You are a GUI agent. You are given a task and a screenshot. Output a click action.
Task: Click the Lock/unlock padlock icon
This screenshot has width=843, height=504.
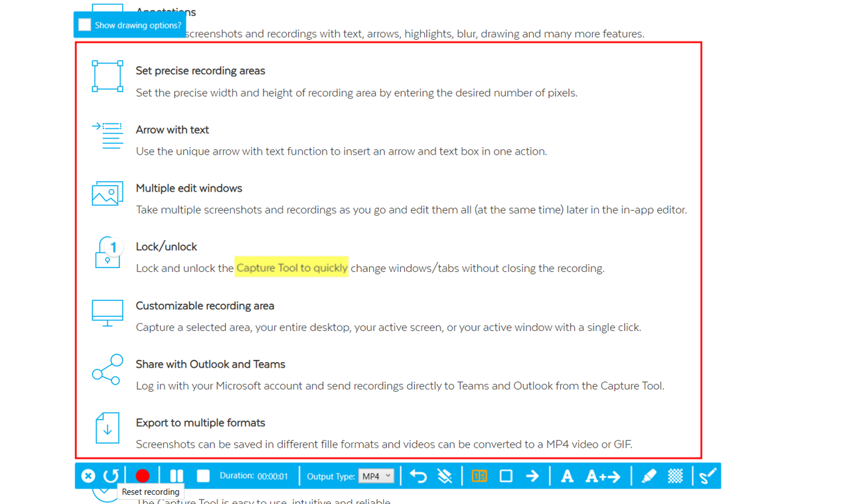pyautogui.click(x=108, y=252)
